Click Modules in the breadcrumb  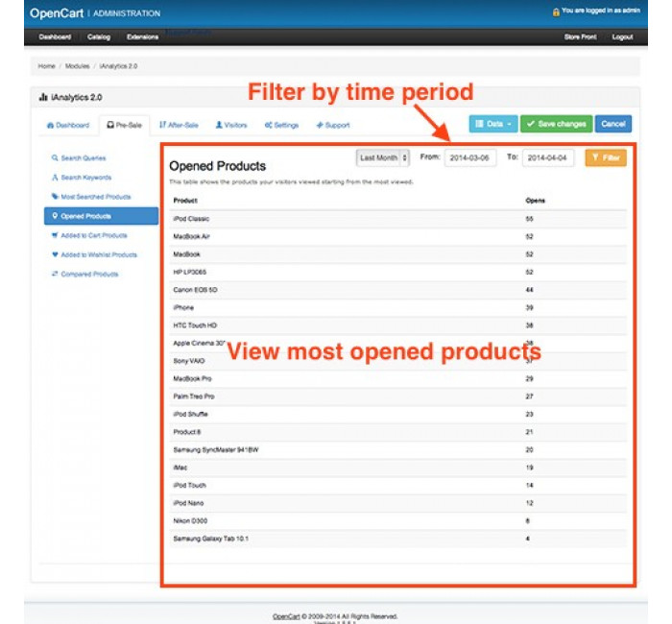[77, 66]
